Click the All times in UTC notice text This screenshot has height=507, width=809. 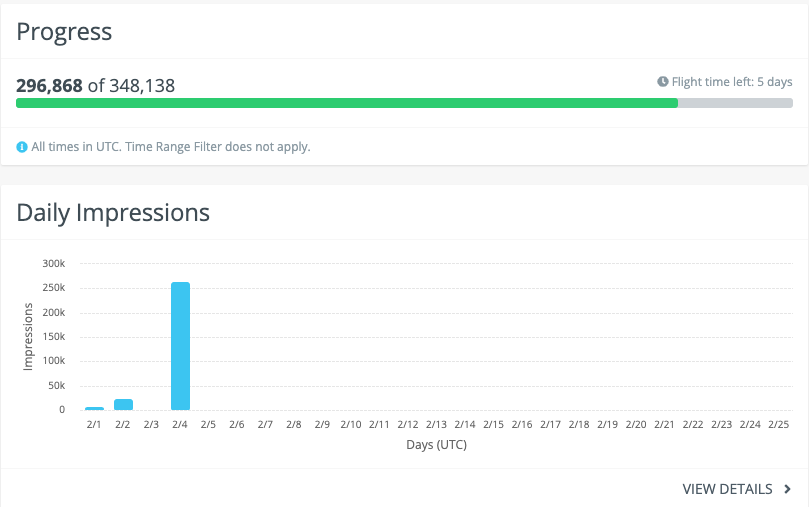pos(171,147)
